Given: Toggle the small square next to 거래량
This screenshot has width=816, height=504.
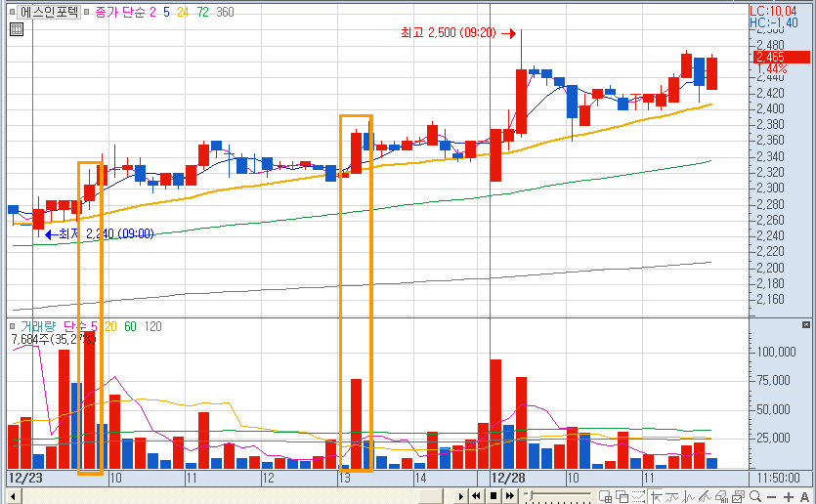Looking at the screenshot, I should (x=12, y=326).
